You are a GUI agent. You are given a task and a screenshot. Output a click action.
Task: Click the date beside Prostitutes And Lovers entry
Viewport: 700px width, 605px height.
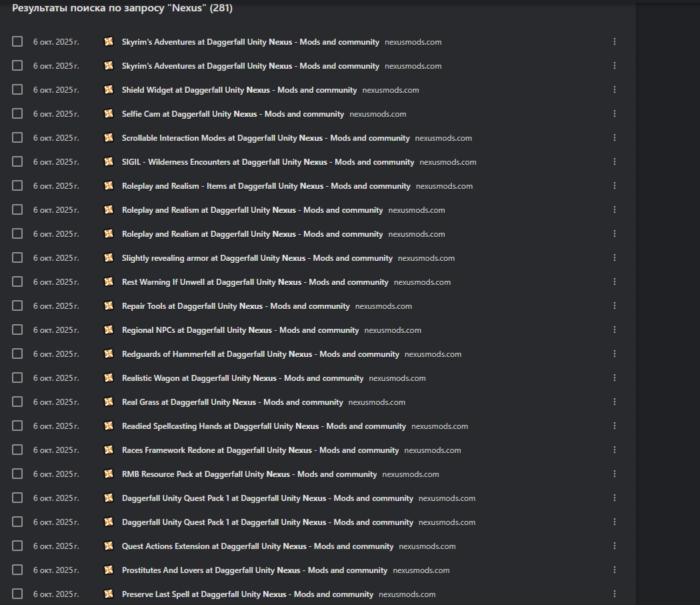click(x=56, y=570)
